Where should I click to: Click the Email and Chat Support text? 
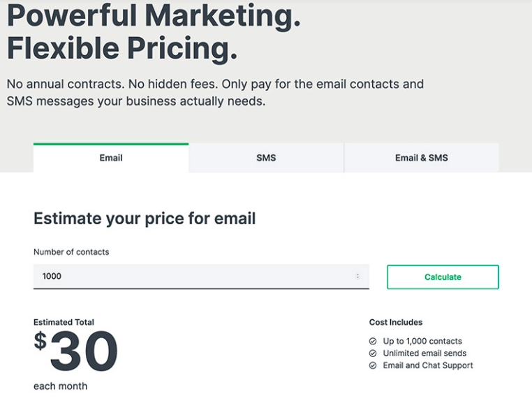428,365
